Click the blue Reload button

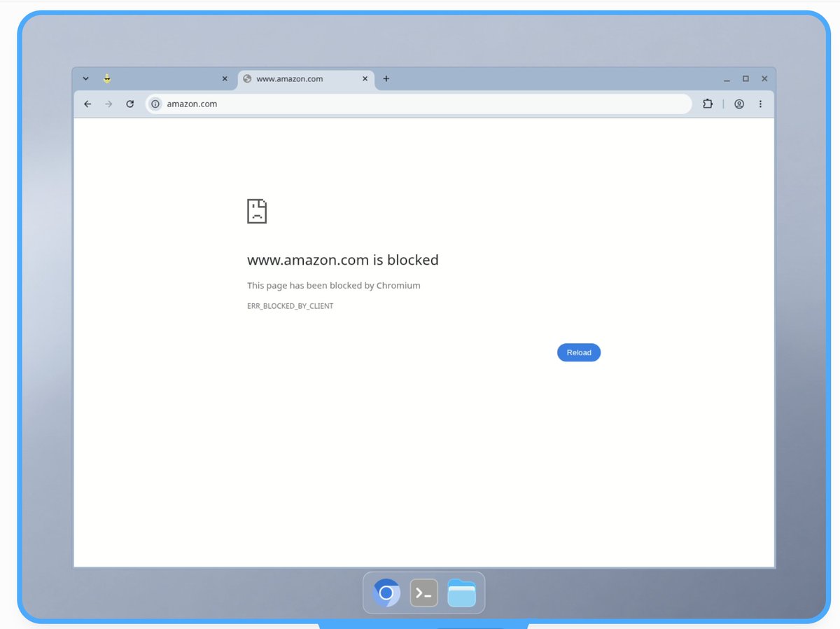click(x=579, y=352)
